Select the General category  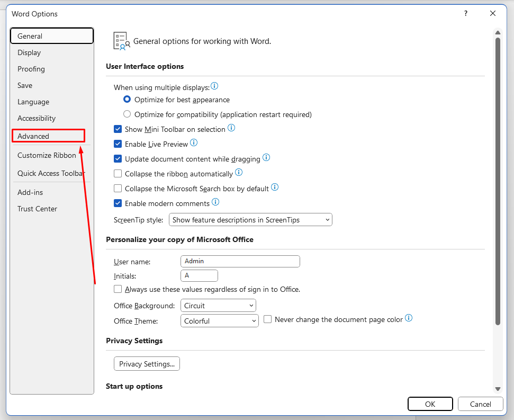pyautogui.click(x=52, y=36)
